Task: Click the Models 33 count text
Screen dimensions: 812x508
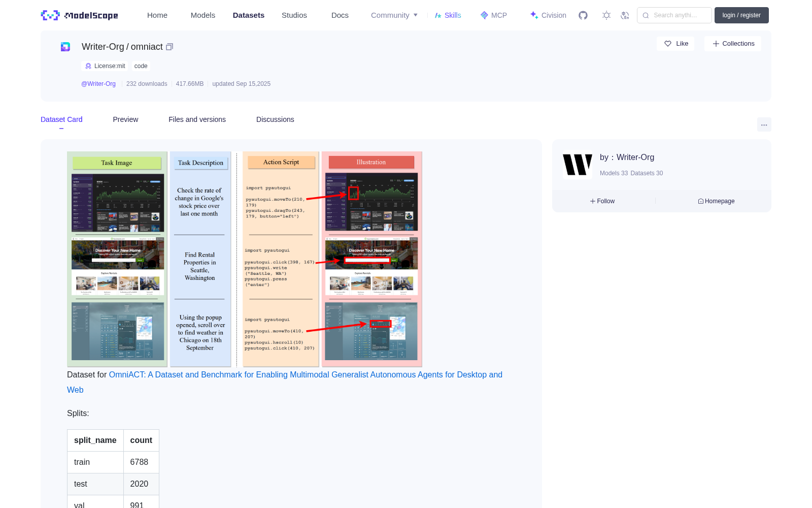Action: [x=614, y=173]
